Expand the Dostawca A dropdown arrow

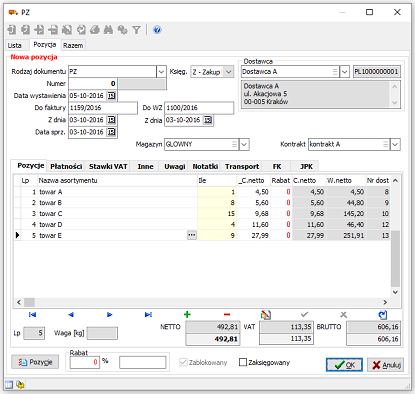(x=344, y=72)
